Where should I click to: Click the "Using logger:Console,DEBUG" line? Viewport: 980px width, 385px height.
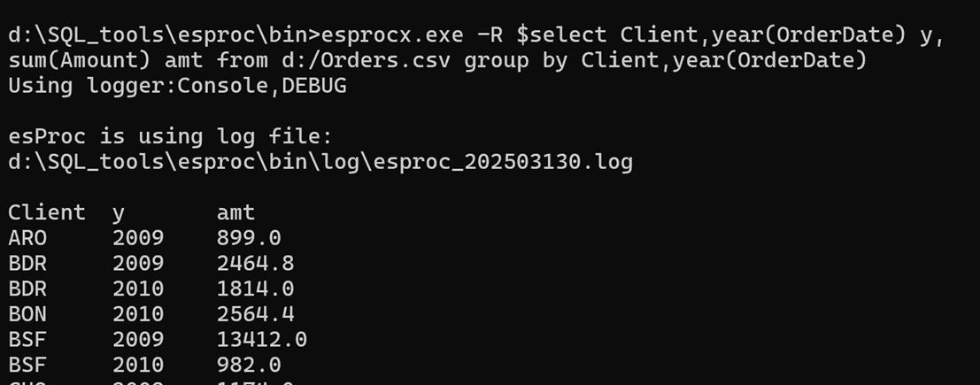coord(177,86)
